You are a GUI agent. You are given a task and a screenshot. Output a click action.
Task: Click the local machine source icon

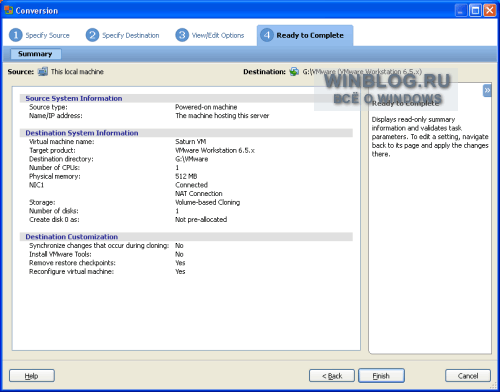(43, 71)
